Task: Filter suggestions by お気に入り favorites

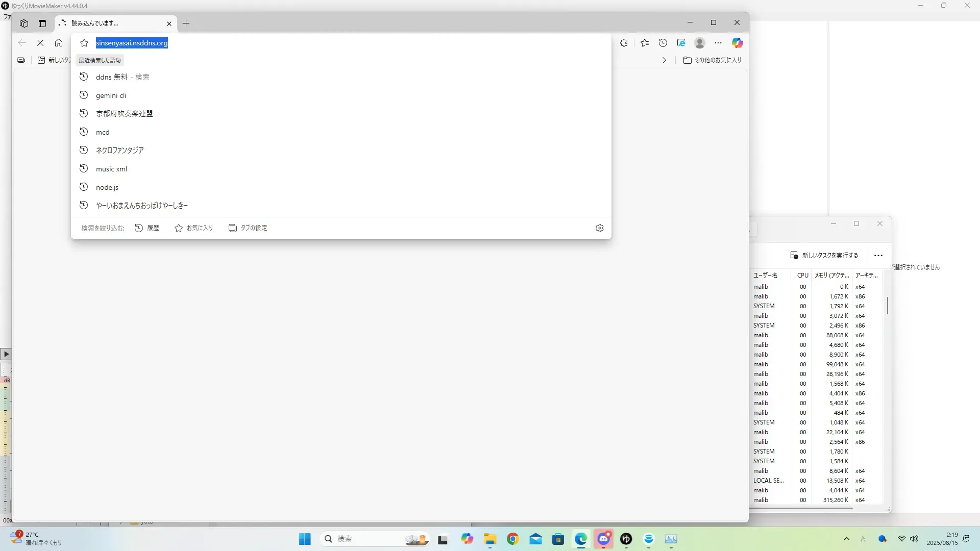Action: (194, 228)
